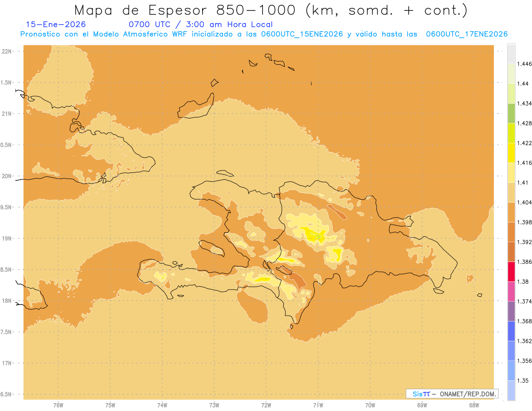Click the '75W' longitude label
Viewport: 532px width, 411px height.
[x=110, y=405]
